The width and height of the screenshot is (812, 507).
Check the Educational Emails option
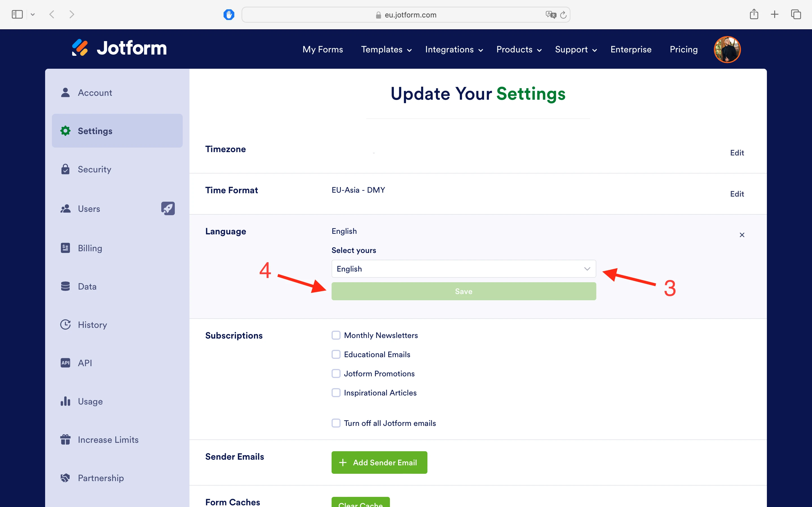click(x=336, y=354)
